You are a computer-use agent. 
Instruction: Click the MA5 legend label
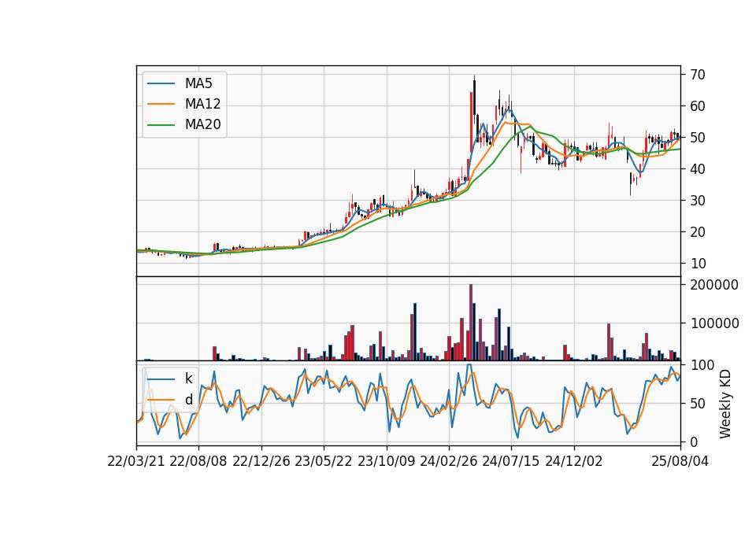(198, 83)
